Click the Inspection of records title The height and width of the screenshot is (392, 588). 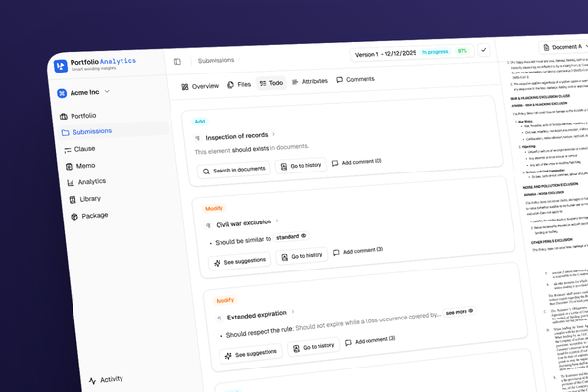coord(236,136)
